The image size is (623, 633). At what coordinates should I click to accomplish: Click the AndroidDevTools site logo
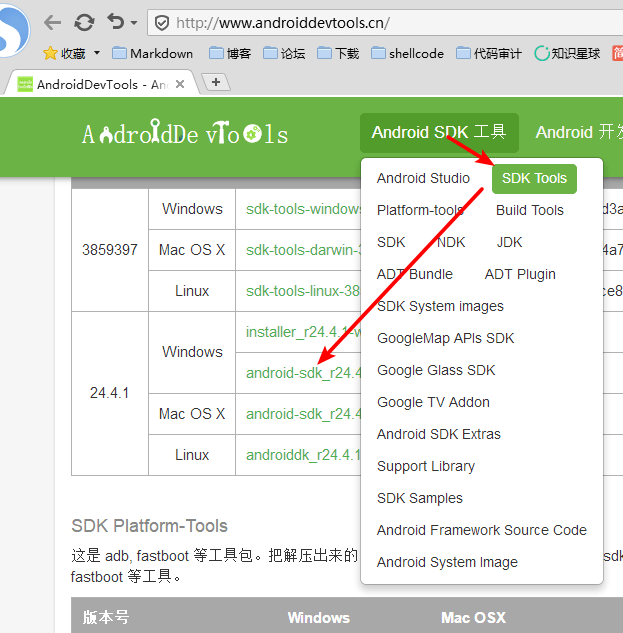coord(185,132)
